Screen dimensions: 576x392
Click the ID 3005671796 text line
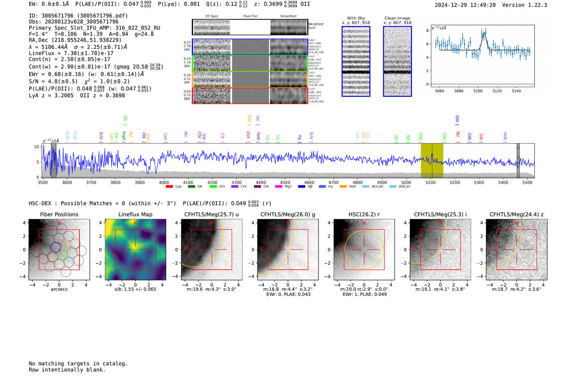[78, 16]
